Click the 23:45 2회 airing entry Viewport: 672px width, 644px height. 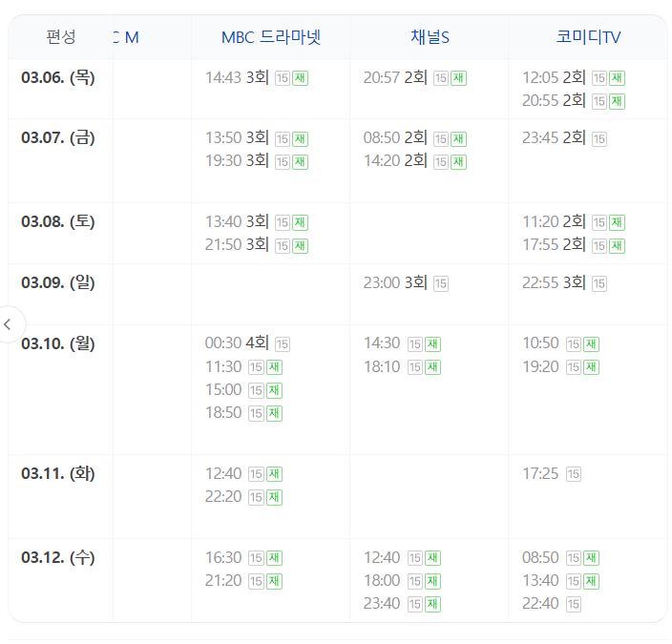point(554,138)
